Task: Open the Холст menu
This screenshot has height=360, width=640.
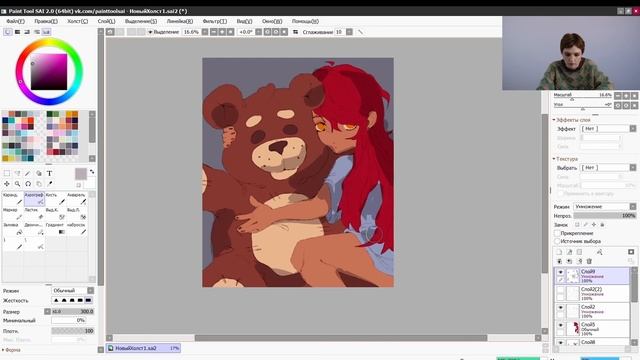Action: coord(77,21)
